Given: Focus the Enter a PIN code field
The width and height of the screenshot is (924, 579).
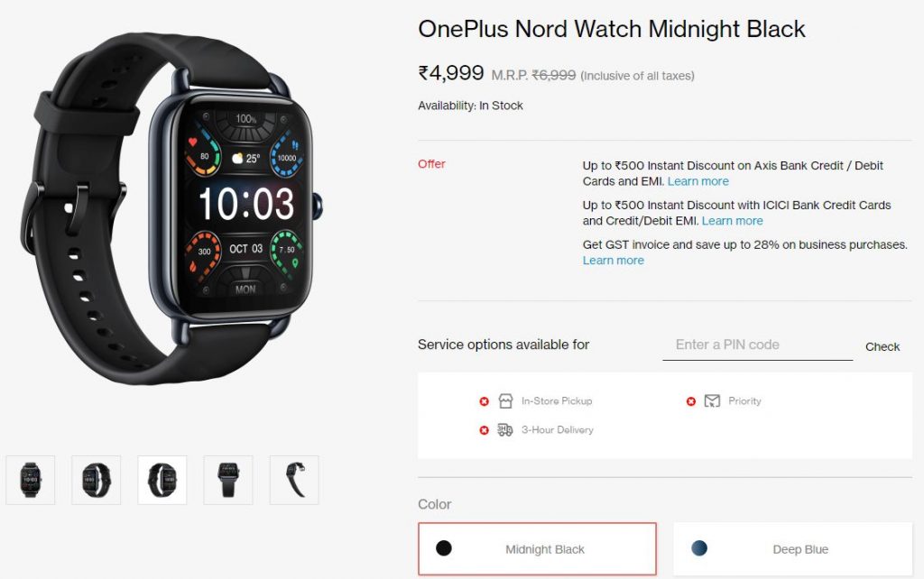Looking at the screenshot, I should click(x=757, y=345).
